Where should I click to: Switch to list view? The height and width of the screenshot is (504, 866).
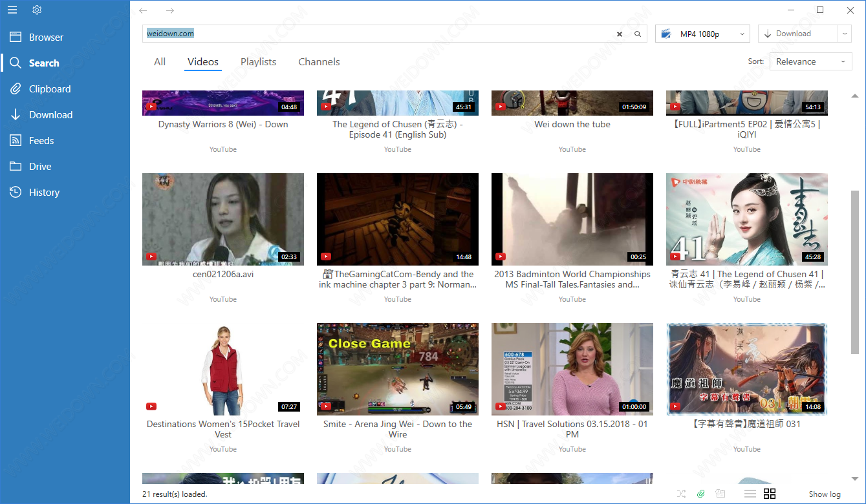(750, 494)
